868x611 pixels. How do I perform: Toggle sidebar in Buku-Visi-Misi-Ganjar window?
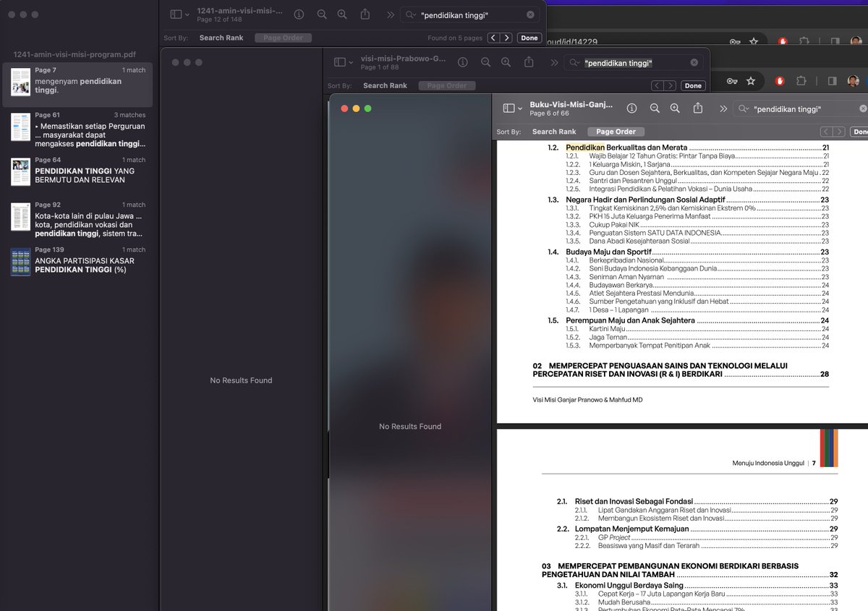coord(509,108)
